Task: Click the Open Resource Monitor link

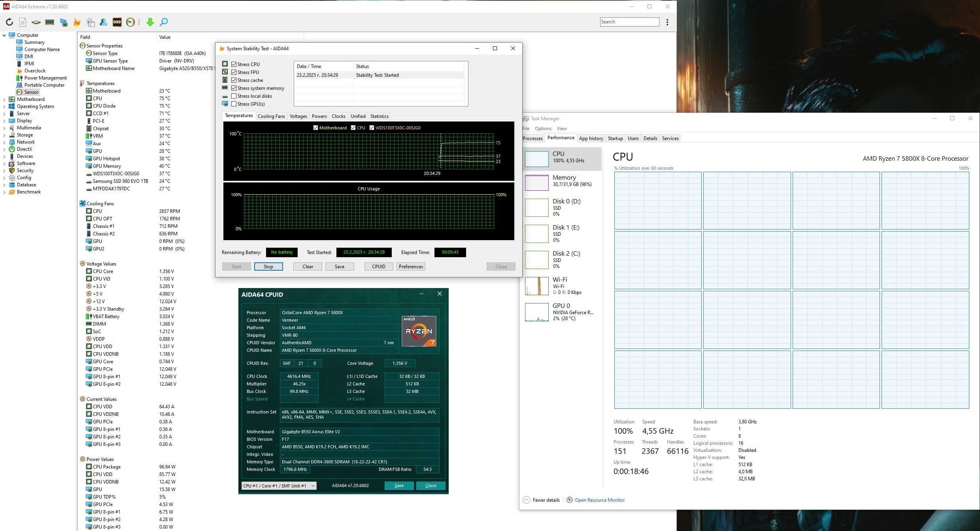Action: click(x=599, y=500)
